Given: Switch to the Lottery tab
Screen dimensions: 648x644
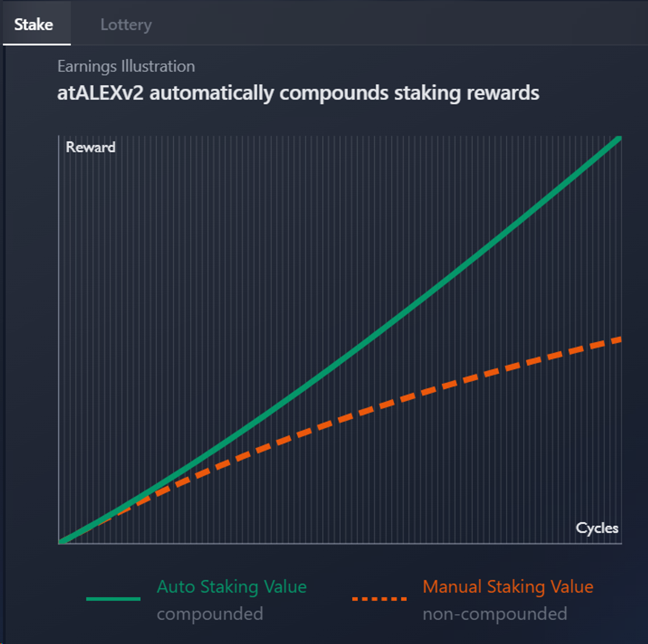Looking at the screenshot, I should point(126,24).
